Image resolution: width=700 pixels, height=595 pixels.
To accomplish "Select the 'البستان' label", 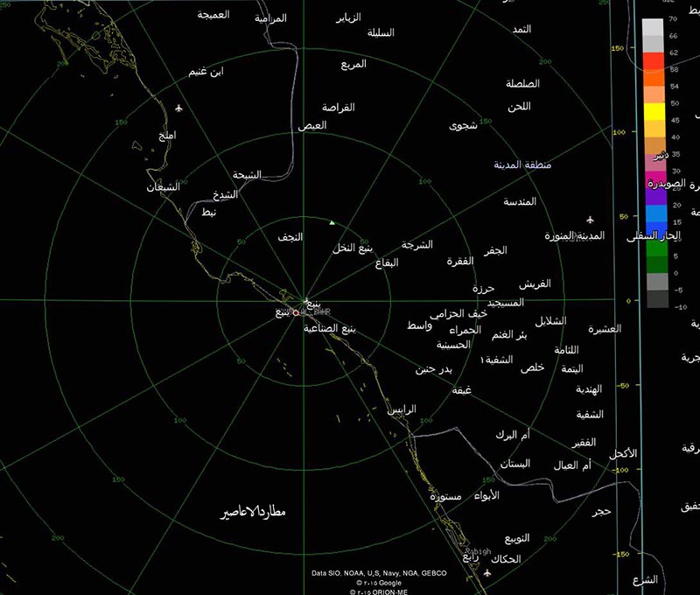I will (515, 465).
